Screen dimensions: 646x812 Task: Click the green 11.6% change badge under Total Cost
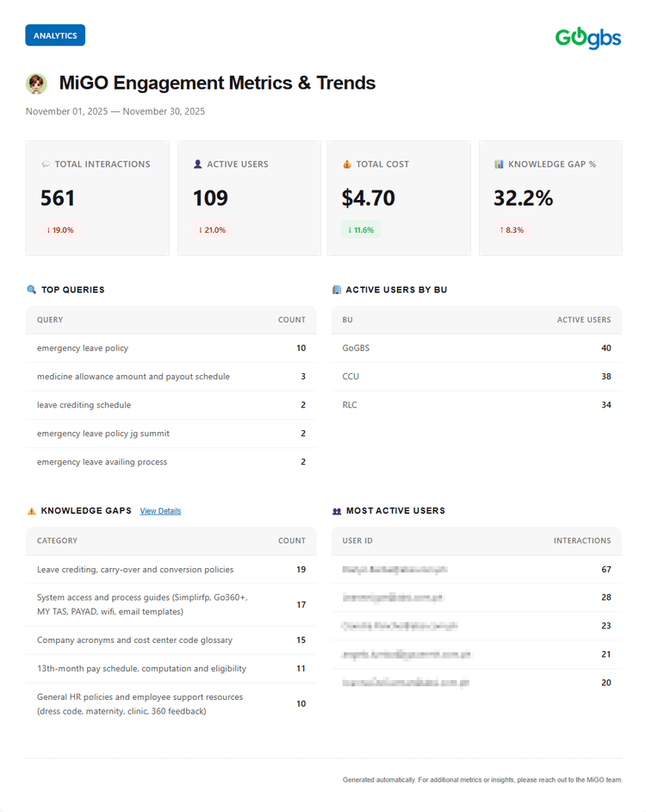[x=359, y=230]
